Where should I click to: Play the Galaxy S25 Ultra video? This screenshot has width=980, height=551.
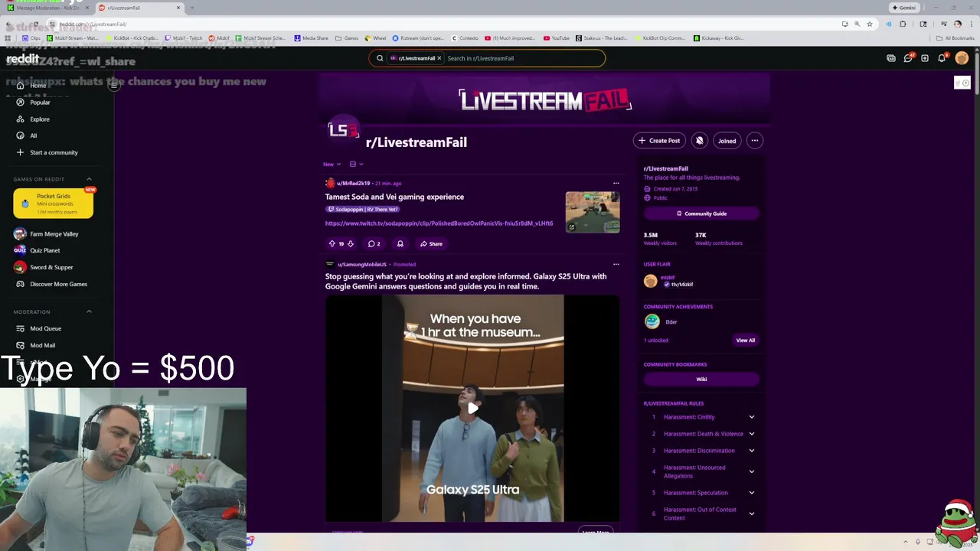(x=473, y=408)
